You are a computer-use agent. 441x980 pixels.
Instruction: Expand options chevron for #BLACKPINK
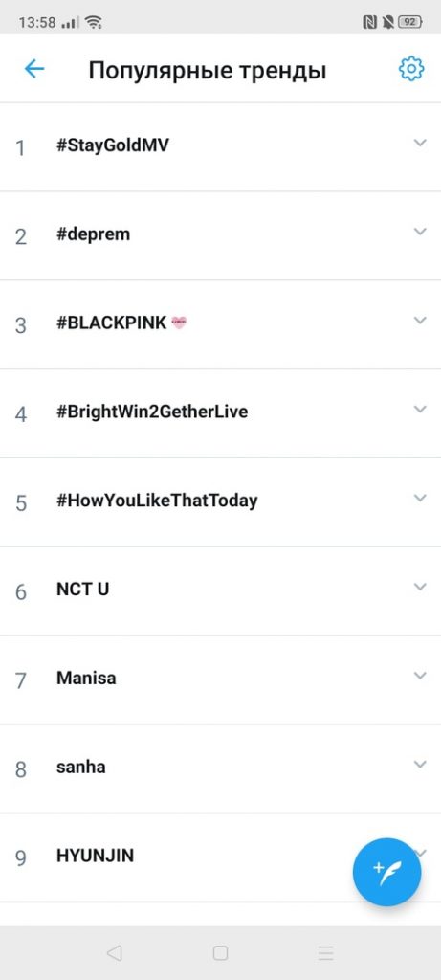(x=420, y=321)
